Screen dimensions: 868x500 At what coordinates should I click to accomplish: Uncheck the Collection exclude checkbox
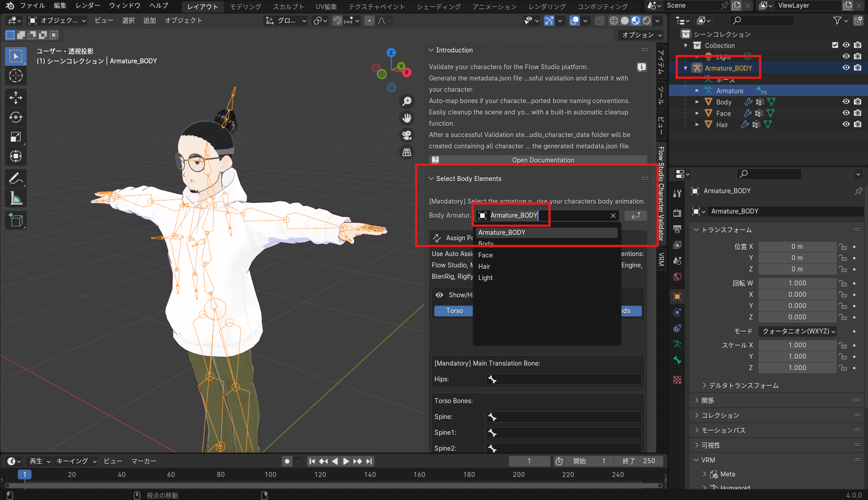coord(835,45)
